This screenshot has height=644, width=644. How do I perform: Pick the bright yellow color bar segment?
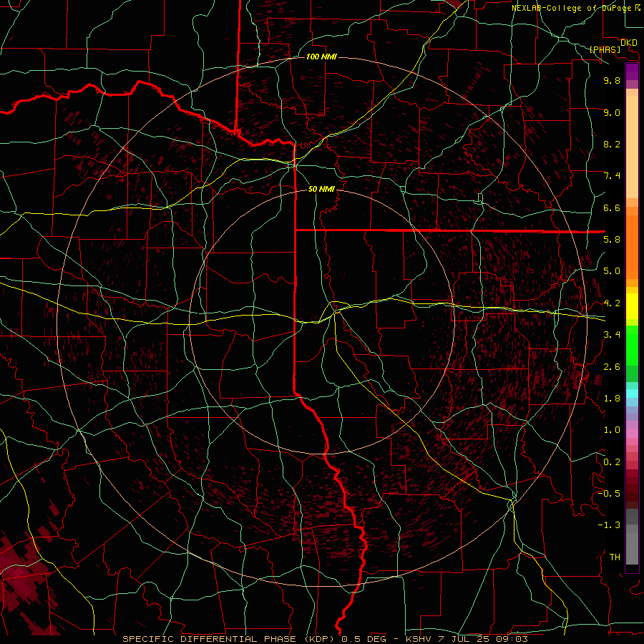632,306
